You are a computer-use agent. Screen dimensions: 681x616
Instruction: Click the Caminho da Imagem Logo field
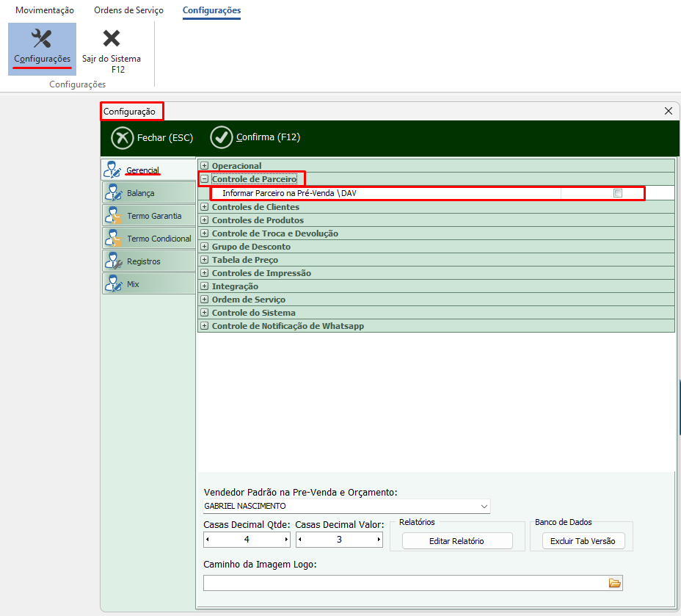[x=404, y=583]
